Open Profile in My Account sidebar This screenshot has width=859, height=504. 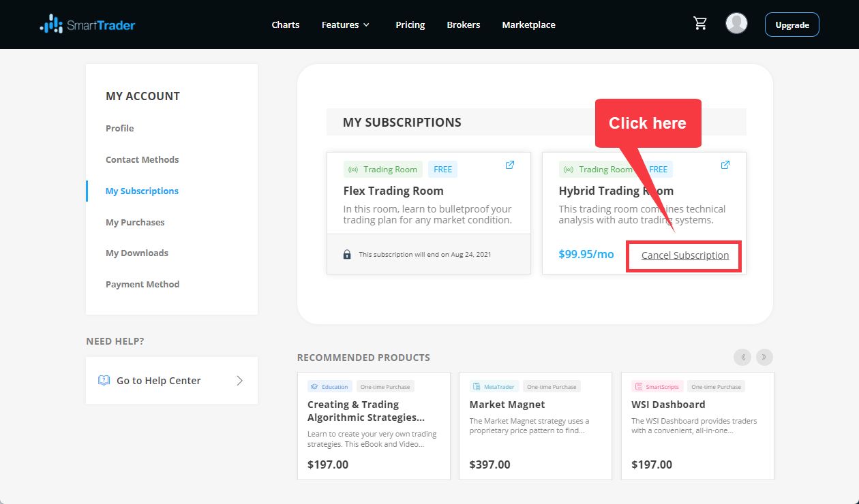[120, 128]
